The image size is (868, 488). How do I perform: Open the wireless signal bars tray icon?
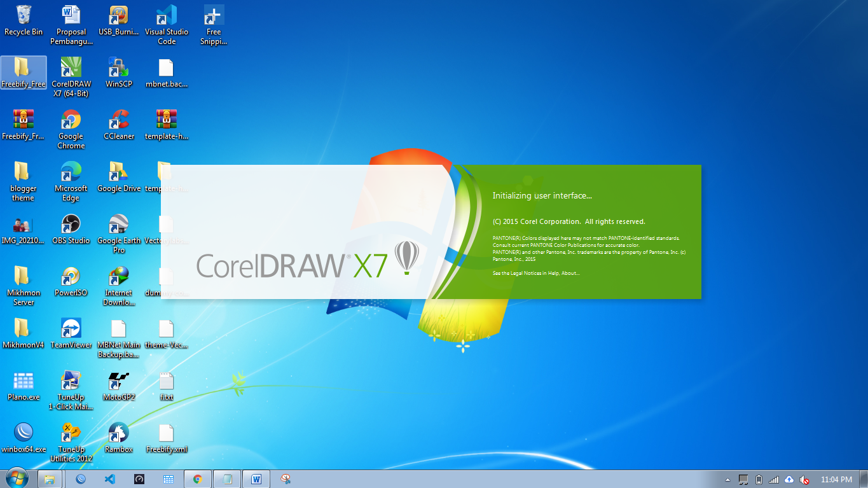pyautogui.click(x=774, y=480)
